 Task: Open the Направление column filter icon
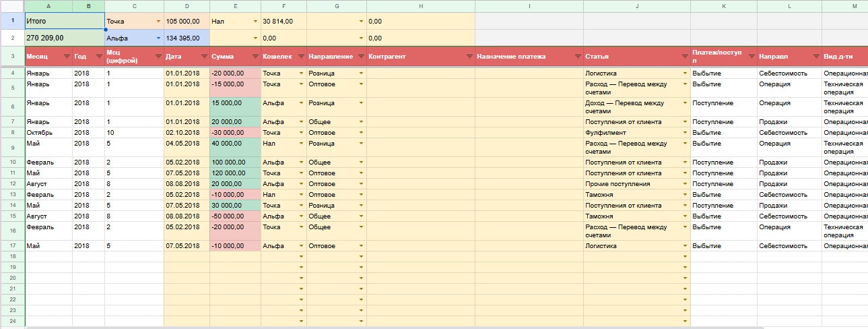[361, 57]
